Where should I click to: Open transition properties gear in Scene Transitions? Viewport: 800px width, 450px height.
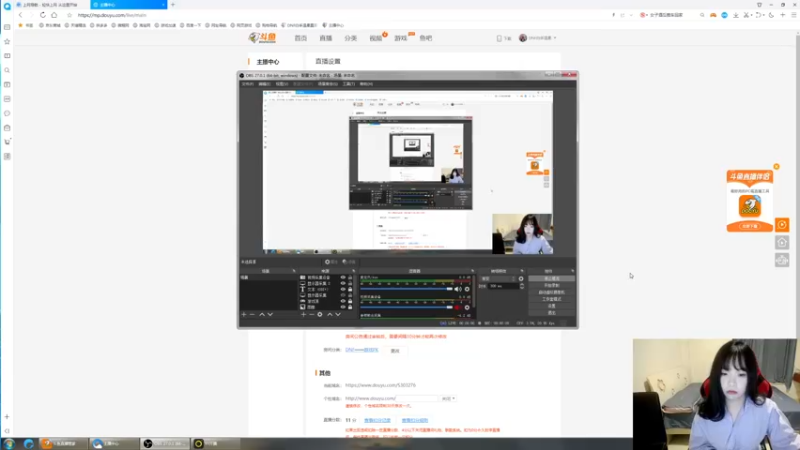pos(521,279)
